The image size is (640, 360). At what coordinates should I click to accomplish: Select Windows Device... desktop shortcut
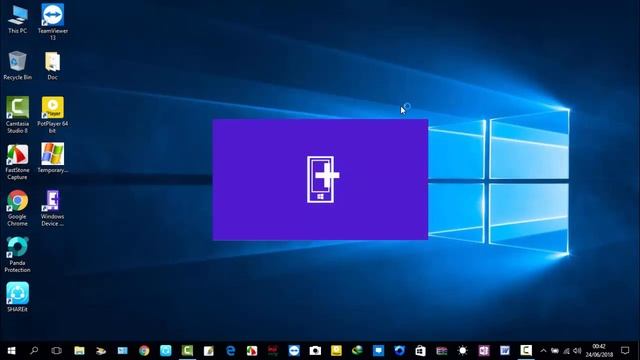coord(53,208)
